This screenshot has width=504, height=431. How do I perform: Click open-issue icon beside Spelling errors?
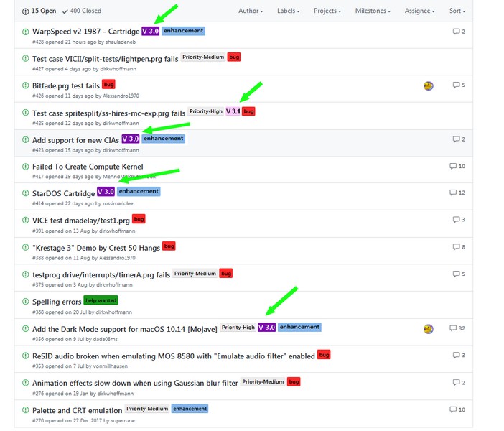[x=25, y=302]
